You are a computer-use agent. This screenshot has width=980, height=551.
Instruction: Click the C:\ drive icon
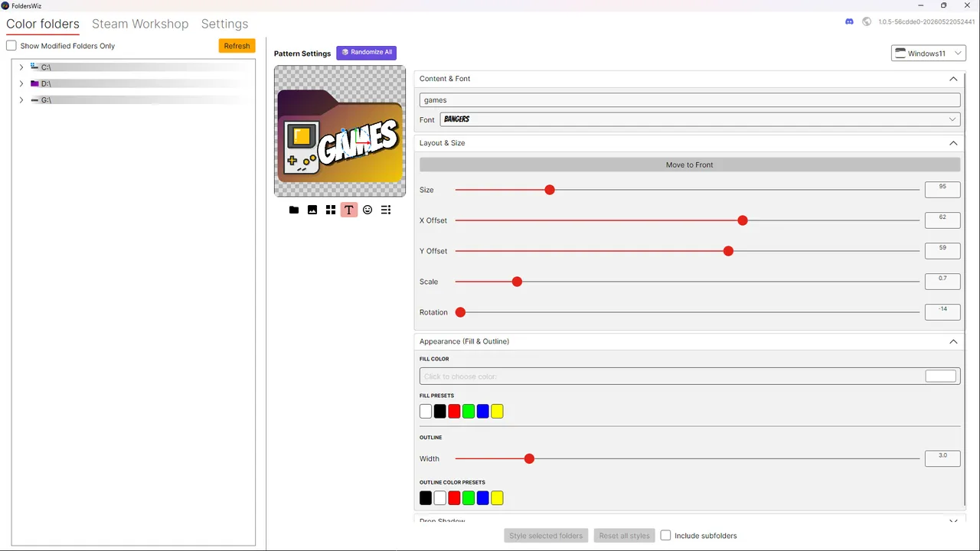click(34, 67)
